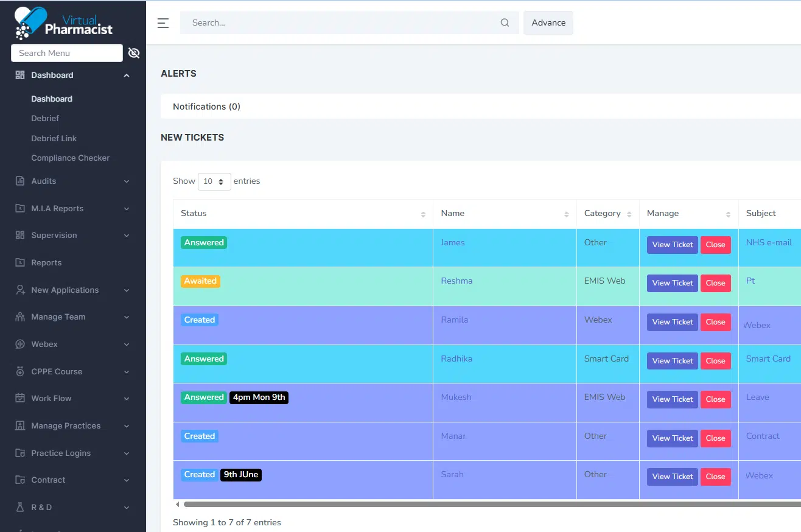Open the show entries count dropdown
The width and height of the screenshot is (801, 532).
pos(214,181)
